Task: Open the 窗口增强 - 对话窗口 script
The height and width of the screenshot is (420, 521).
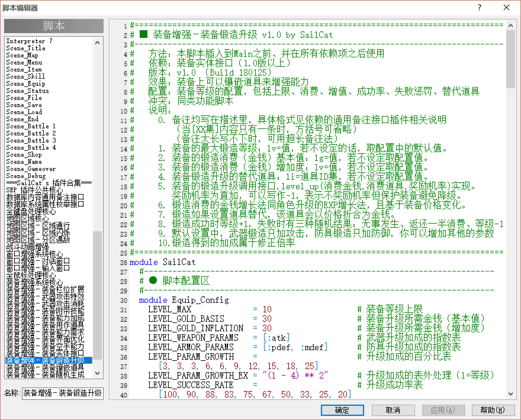Action: (38, 261)
